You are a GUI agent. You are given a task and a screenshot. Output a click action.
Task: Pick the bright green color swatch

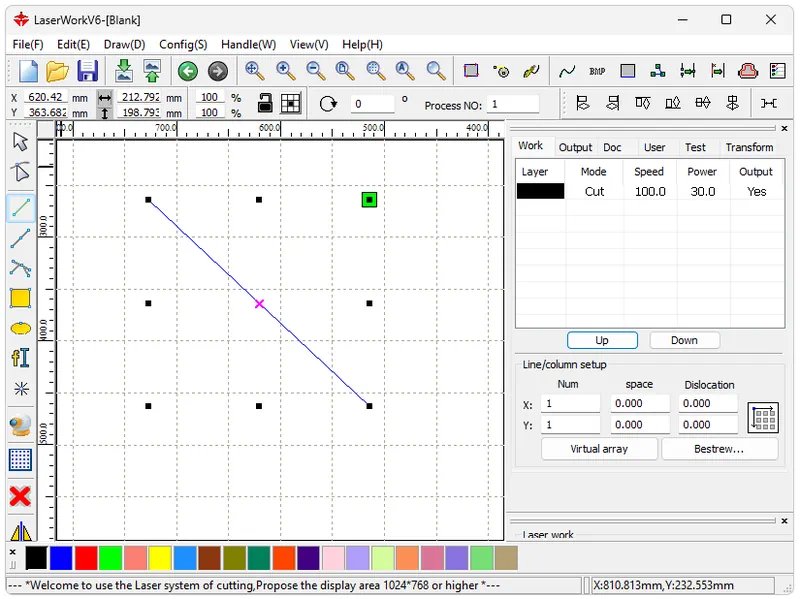tap(111, 558)
